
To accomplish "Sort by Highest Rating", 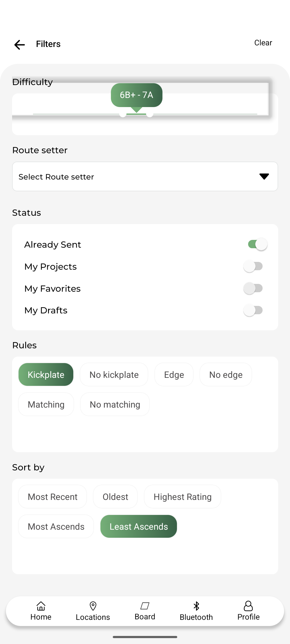I will tap(183, 497).
